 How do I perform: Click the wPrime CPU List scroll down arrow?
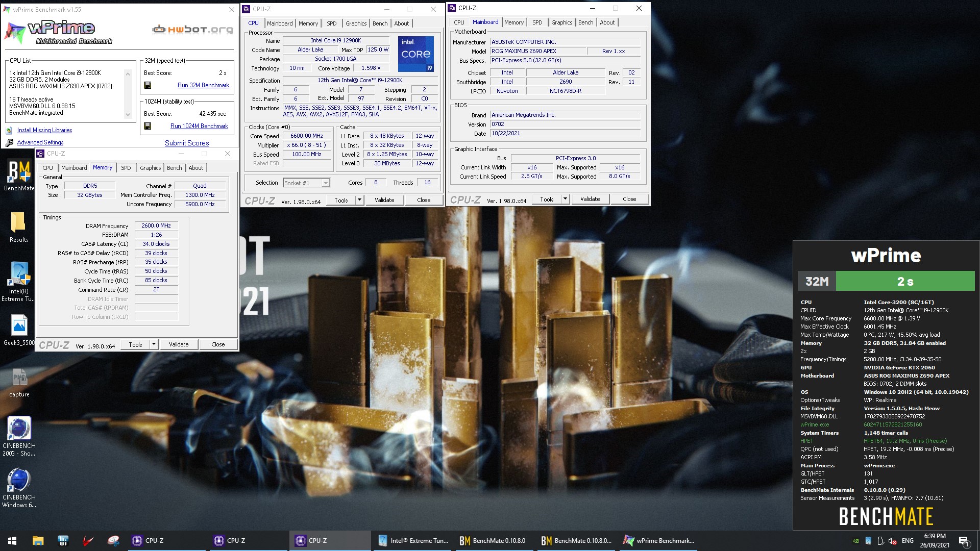128,115
